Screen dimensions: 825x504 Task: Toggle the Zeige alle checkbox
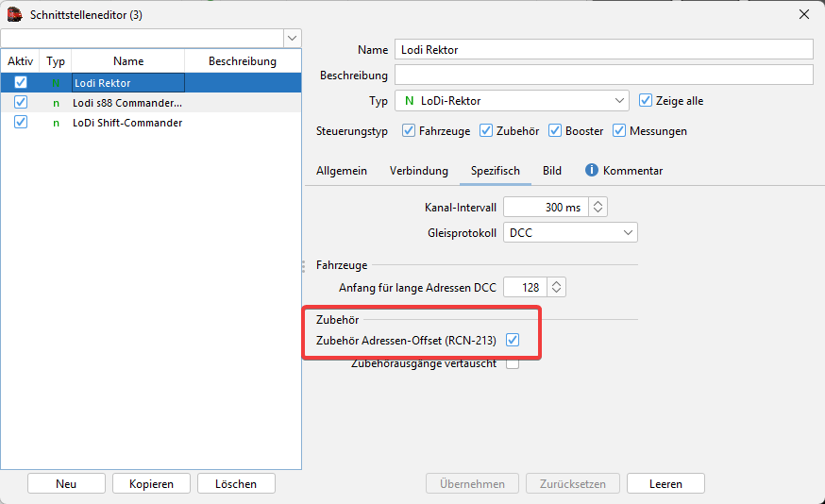646,100
